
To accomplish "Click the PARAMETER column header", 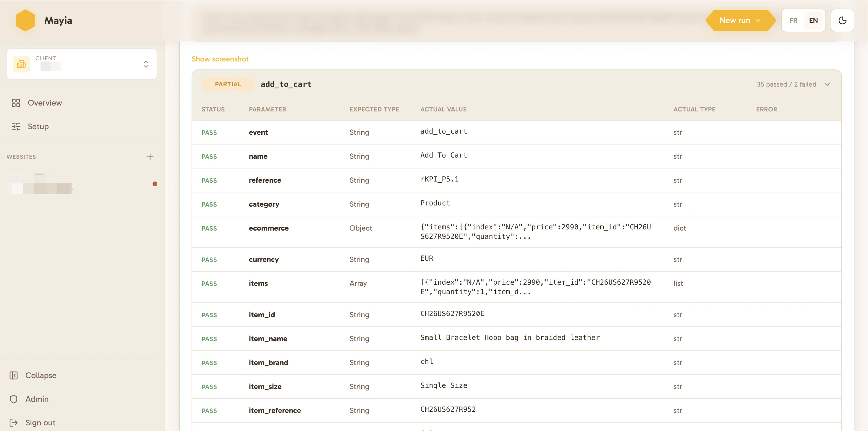I will tap(267, 109).
